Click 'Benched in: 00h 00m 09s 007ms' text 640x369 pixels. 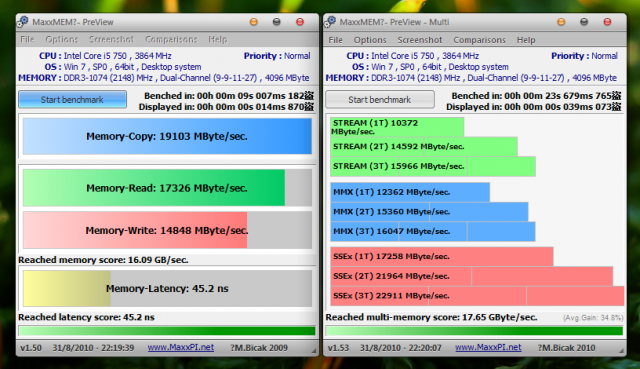pos(229,96)
